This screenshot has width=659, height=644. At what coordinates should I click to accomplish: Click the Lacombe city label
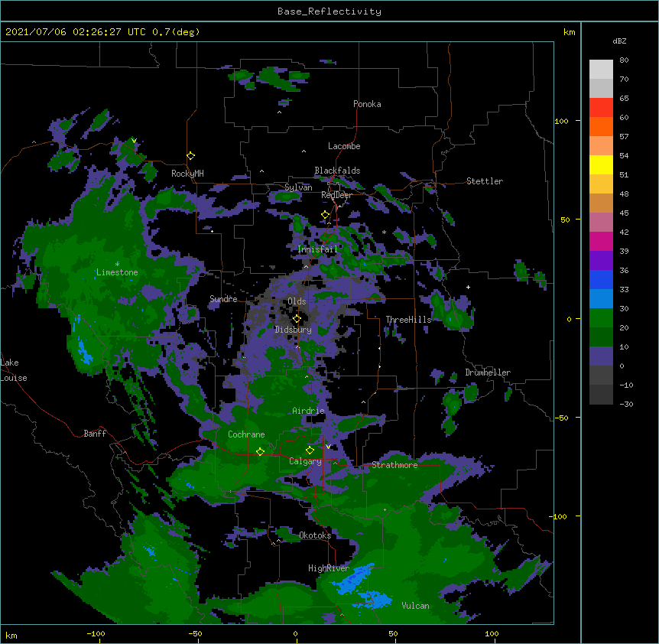click(x=344, y=146)
